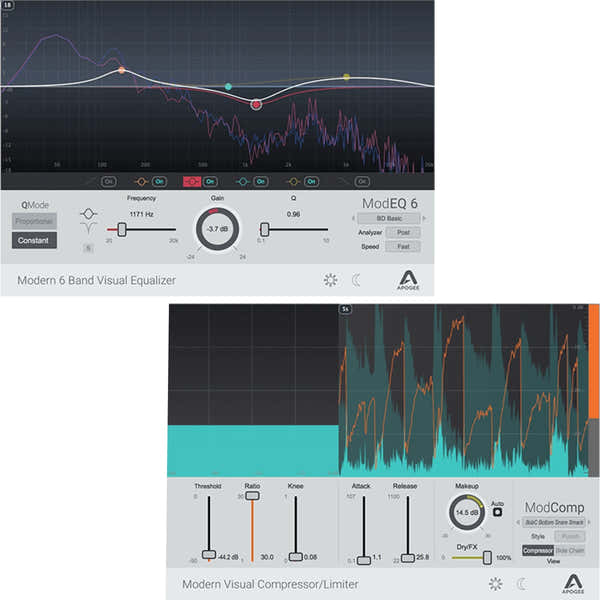600x600 pixels.
Task: Select the high-pass filter shape icon in band strip
Action: 91,181
